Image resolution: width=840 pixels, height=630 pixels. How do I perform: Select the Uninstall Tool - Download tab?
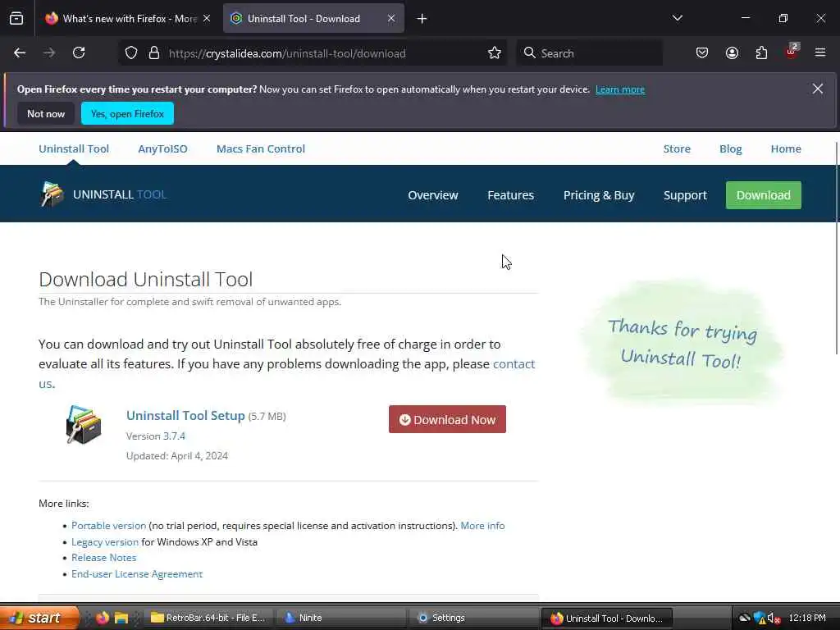(x=313, y=18)
